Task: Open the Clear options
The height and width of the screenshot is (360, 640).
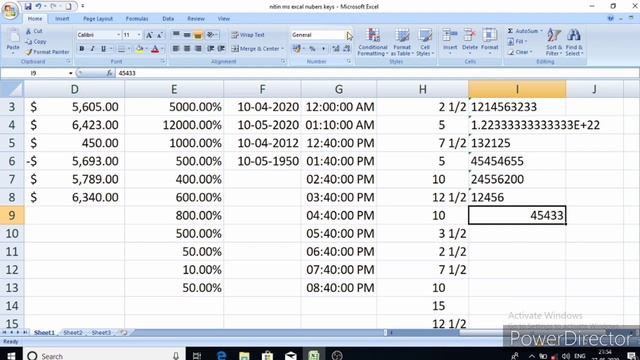Action: pyautogui.click(x=520, y=52)
